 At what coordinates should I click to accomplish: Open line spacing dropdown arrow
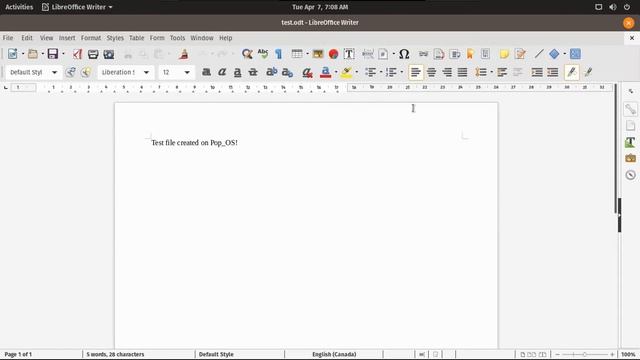[x=491, y=72]
